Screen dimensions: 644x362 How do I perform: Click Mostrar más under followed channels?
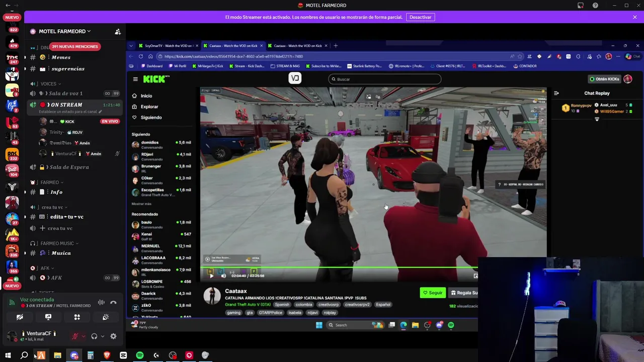click(x=141, y=204)
